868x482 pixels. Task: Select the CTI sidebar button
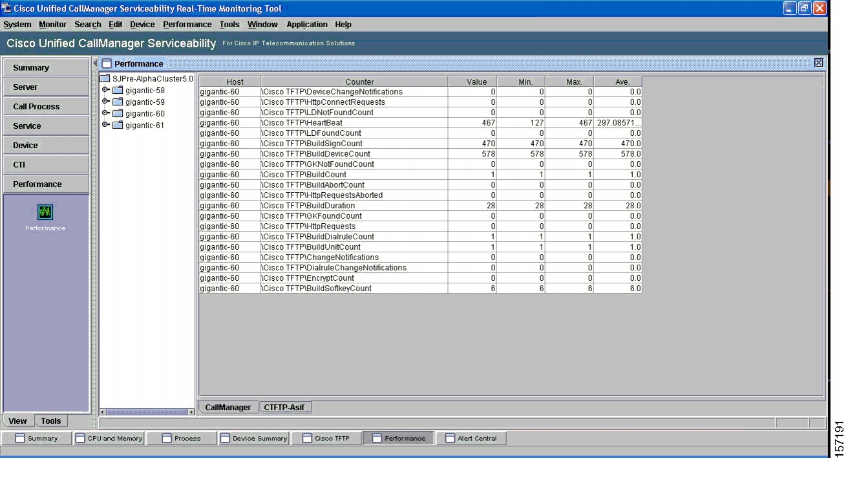click(46, 164)
